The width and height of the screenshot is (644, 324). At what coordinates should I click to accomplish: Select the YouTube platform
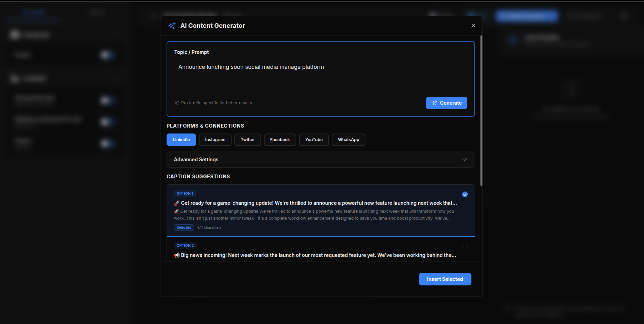tap(314, 140)
